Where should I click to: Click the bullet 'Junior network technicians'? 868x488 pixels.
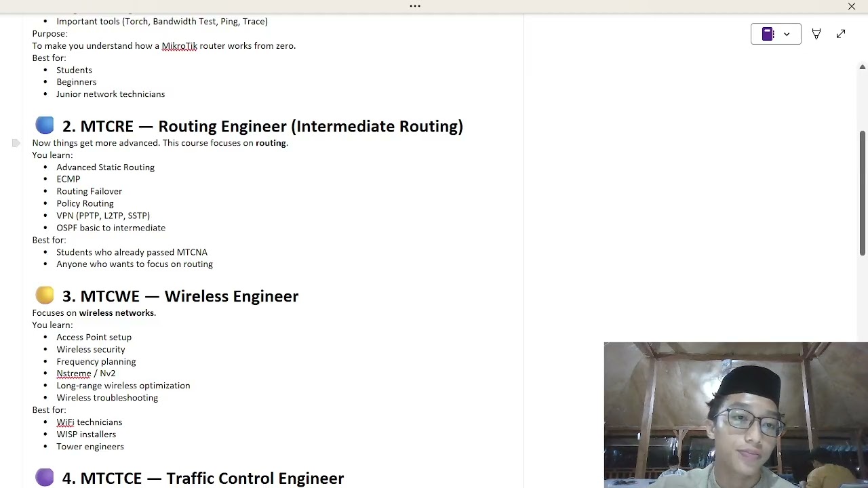pos(111,94)
